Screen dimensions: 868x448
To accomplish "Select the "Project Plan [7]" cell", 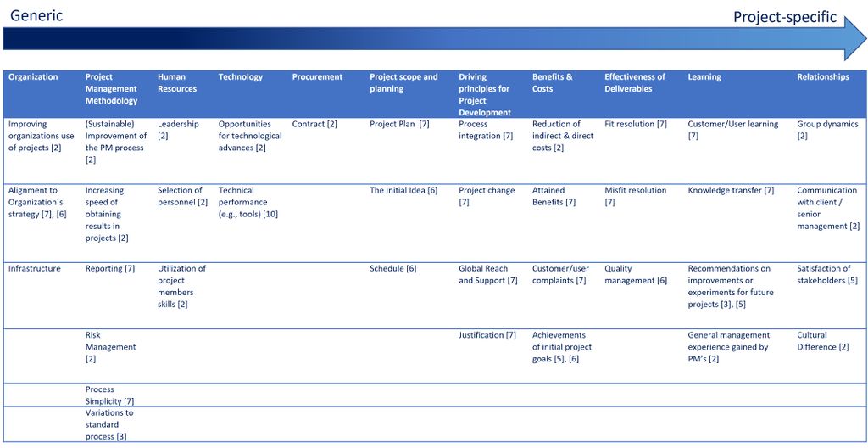I will coord(399,125).
